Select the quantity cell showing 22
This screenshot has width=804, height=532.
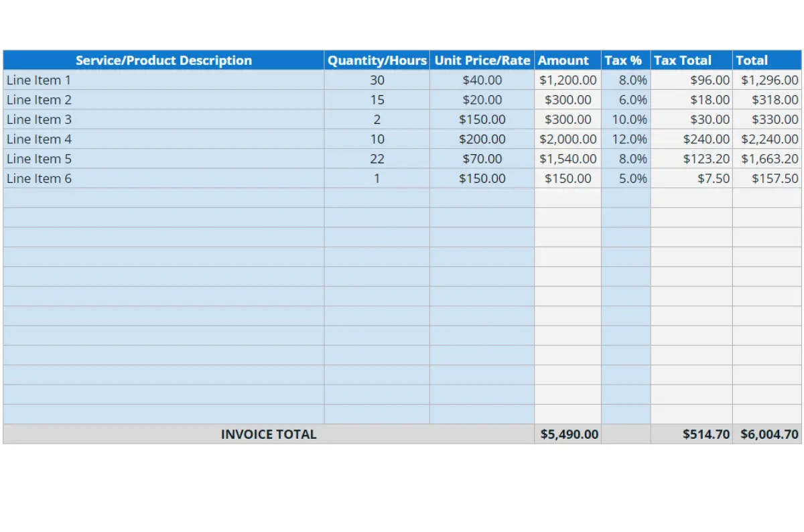point(377,159)
